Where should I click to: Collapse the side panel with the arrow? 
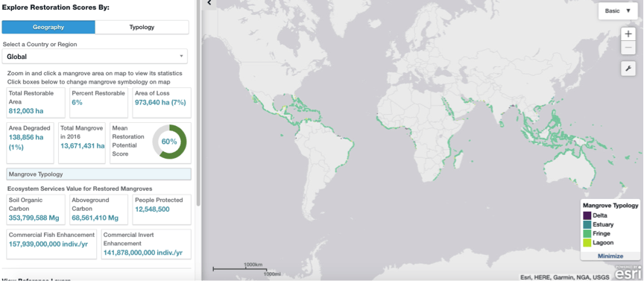209,3
